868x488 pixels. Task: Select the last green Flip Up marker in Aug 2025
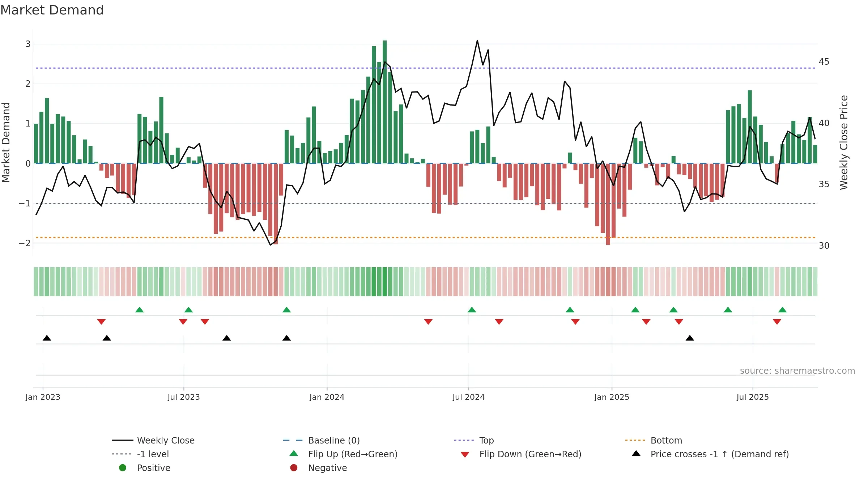783,310
